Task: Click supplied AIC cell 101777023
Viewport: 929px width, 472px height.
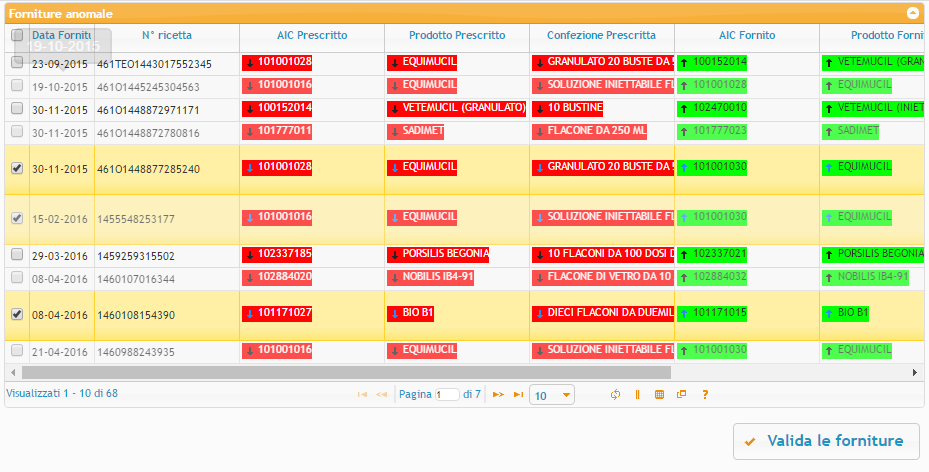Action: coord(712,131)
